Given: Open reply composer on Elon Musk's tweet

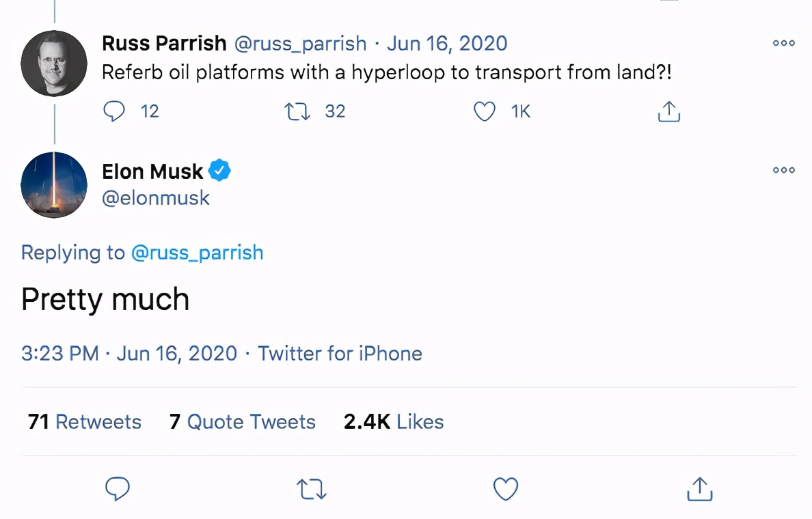Looking at the screenshot, I should coord(118,488).
